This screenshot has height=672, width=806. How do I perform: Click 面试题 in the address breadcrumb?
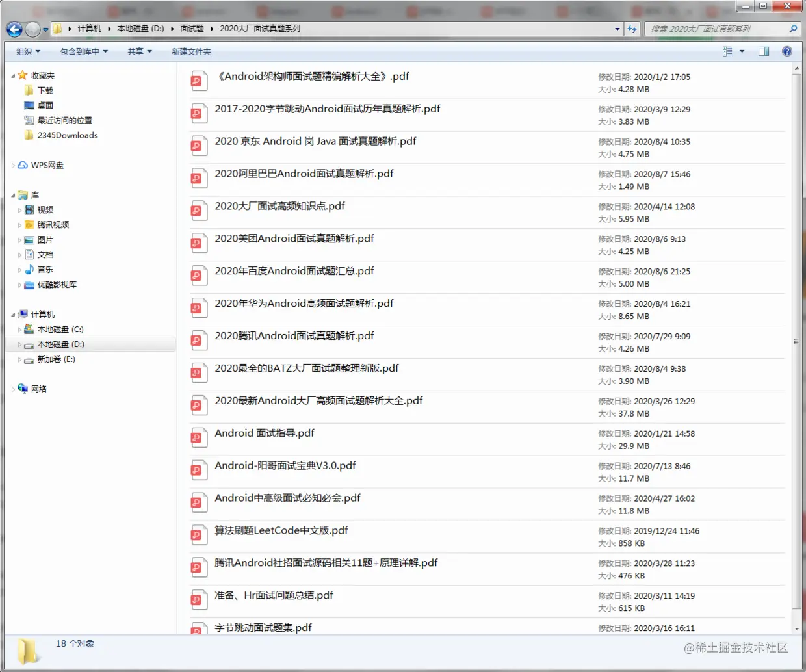coord(192,29)
